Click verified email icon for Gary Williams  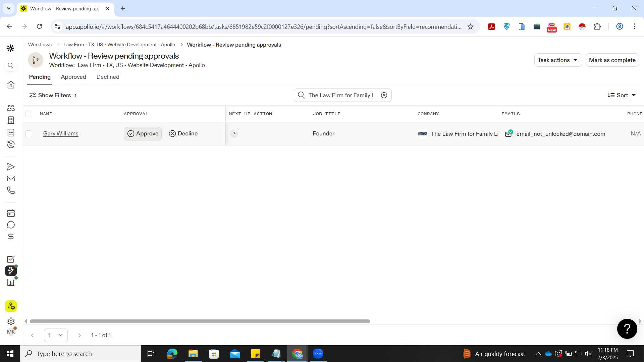[509, 133]
